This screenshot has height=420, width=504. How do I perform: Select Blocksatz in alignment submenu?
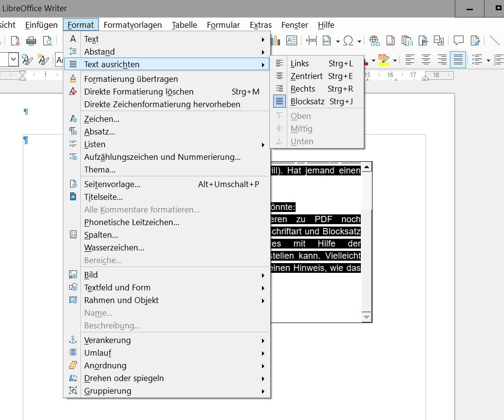pos(317,102)
